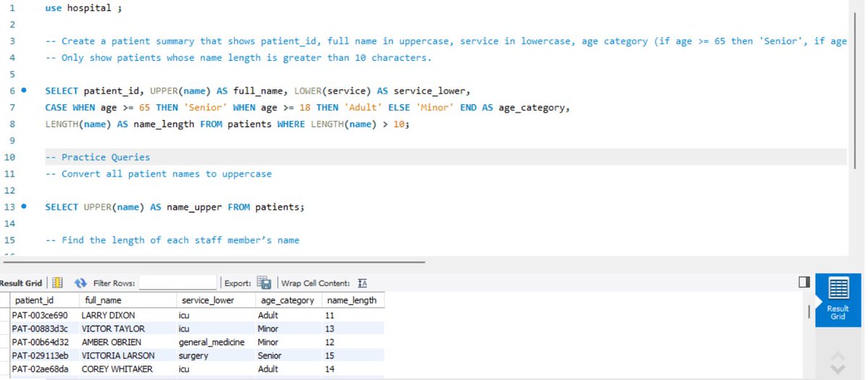The width and height of the screenshot is (868, 380).
Task: Sort by the age_category column header
Action: click(288, 300)
